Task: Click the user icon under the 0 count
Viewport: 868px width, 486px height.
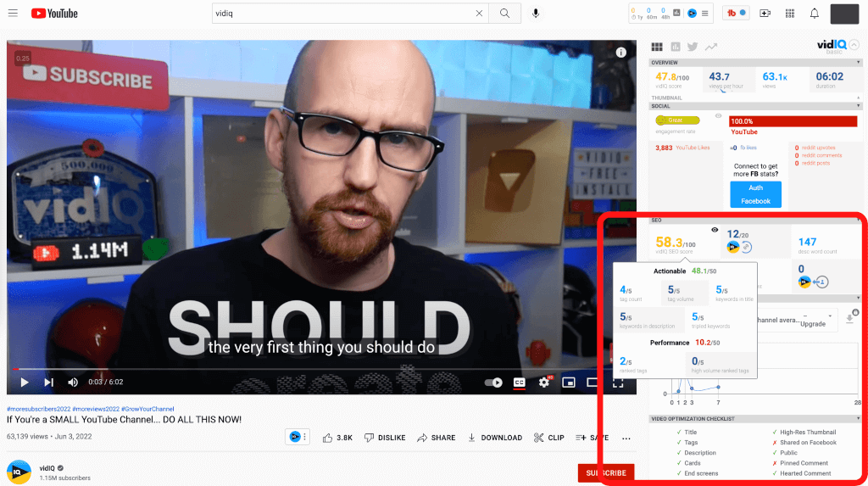Action: 822,282
